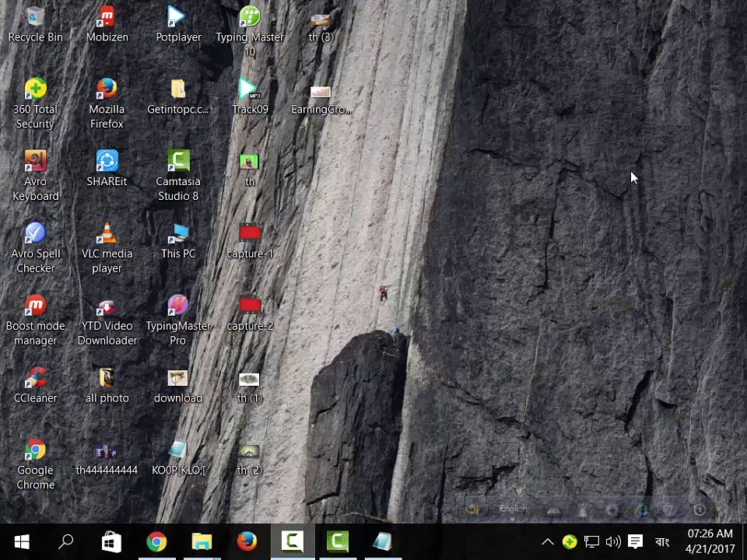Switch to second Camtasia taskbar icon

coord(337,542)
